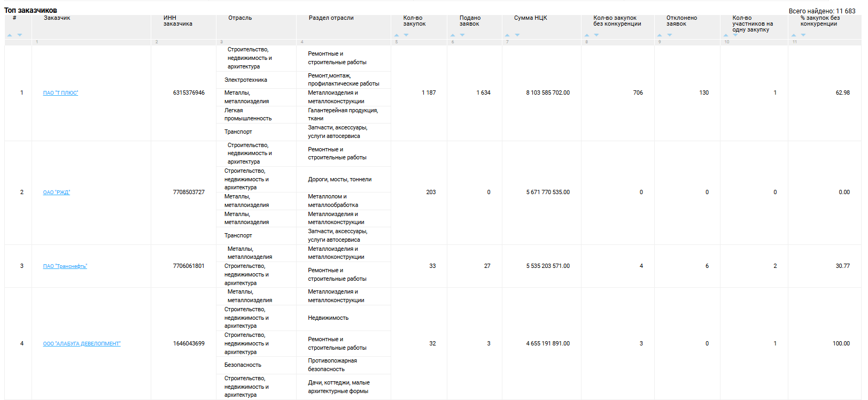Viewport: 868px width, 400px height.
Task: Sort descending by the # column
Action: coord(20,35)
